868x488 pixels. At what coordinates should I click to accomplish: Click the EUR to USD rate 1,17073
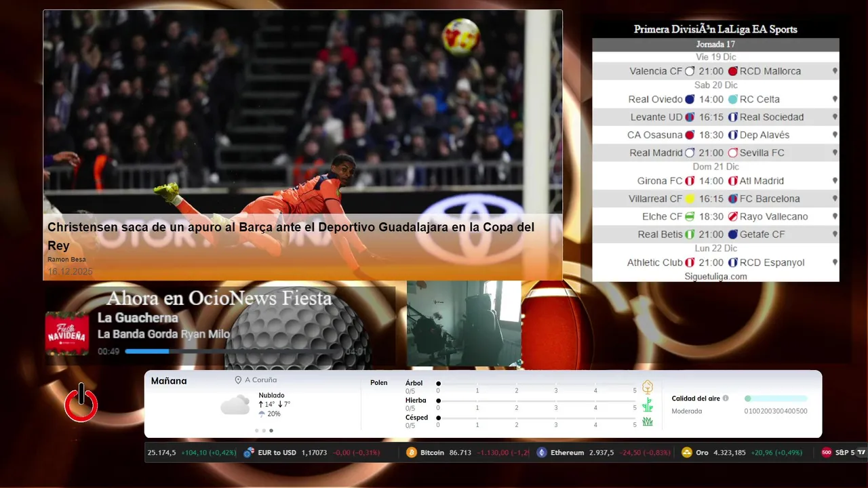click(x=314, y=453)
